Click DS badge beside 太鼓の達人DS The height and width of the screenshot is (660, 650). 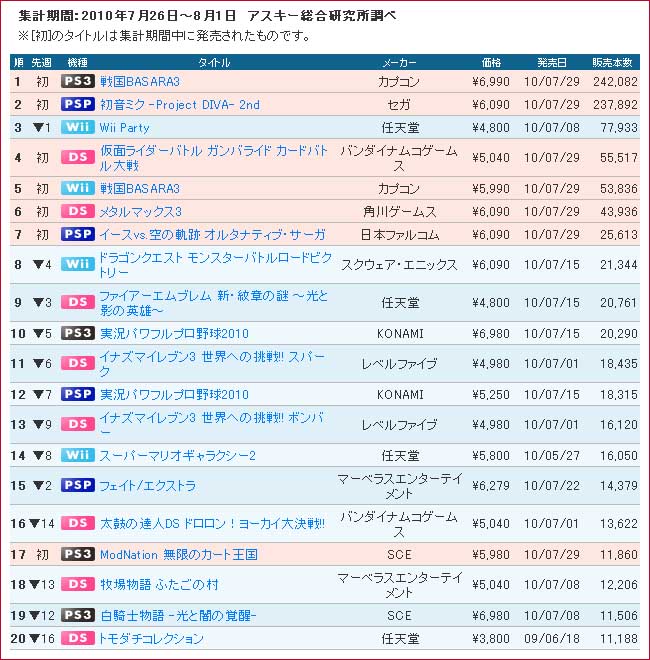coord(77,523)
